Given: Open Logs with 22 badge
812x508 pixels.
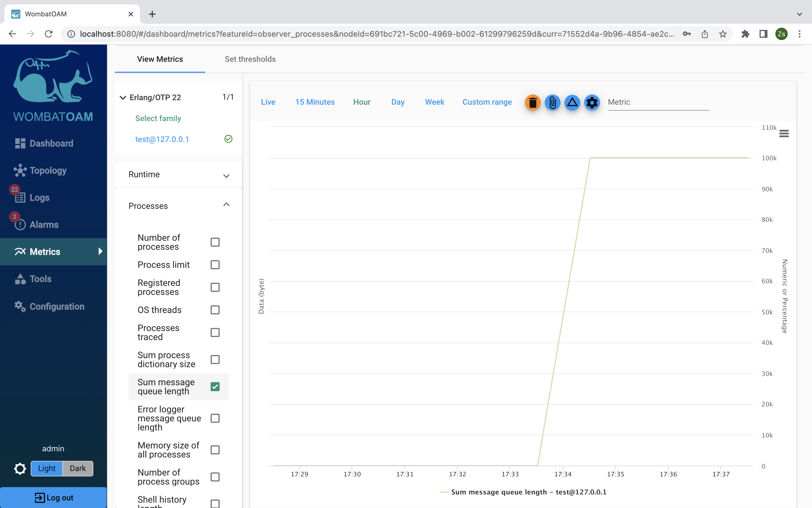Looking at the screenshot, I should (x=32, y=198).
